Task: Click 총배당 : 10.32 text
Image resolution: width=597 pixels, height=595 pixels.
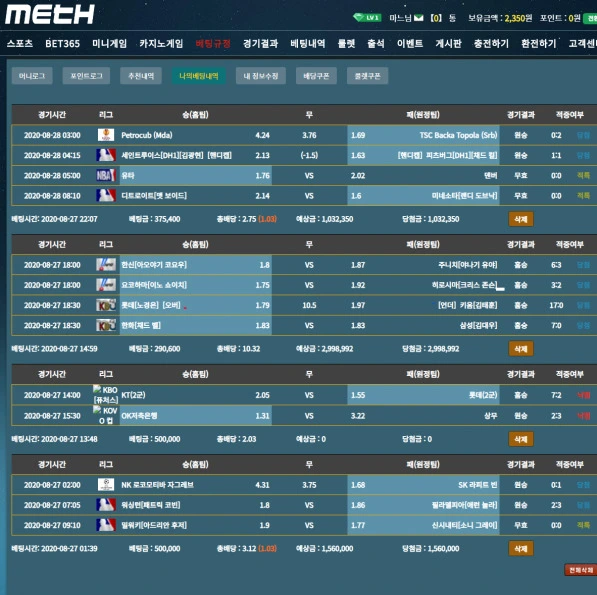Action: tap(238, 348)
